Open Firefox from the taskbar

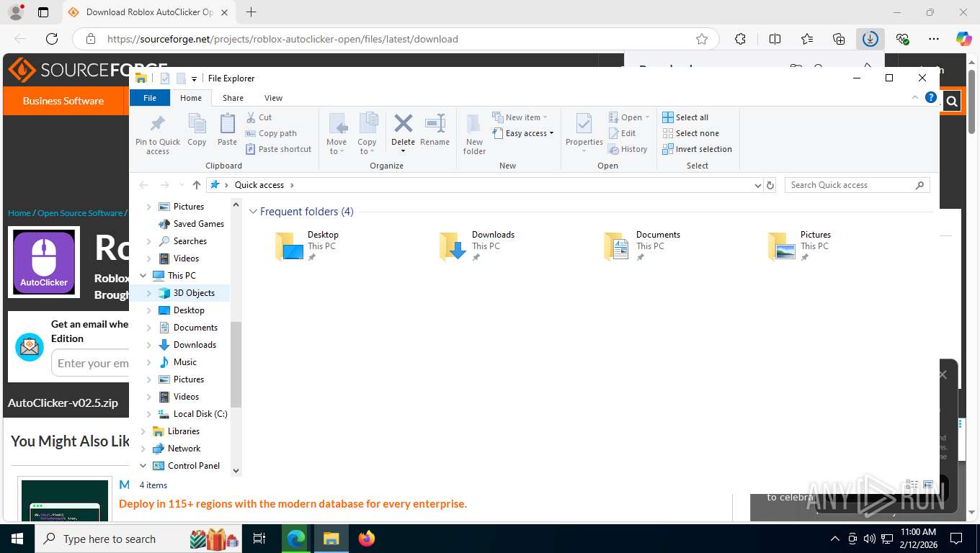click(x=367, y=539)
